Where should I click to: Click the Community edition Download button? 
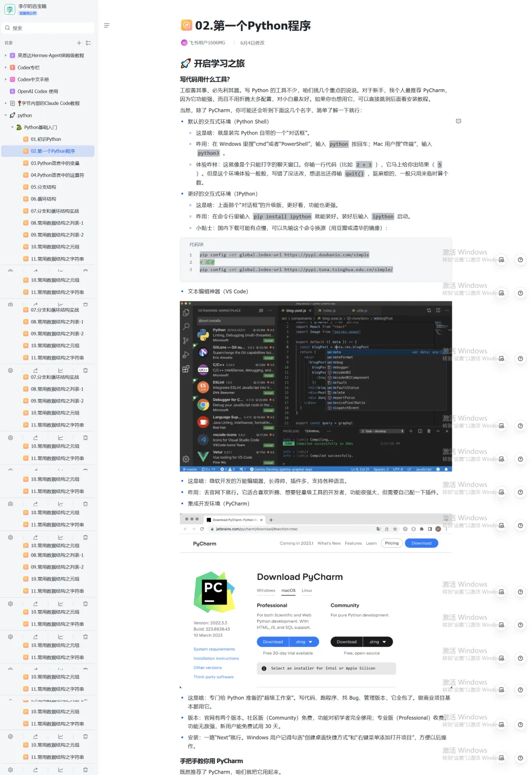[346, 642]
